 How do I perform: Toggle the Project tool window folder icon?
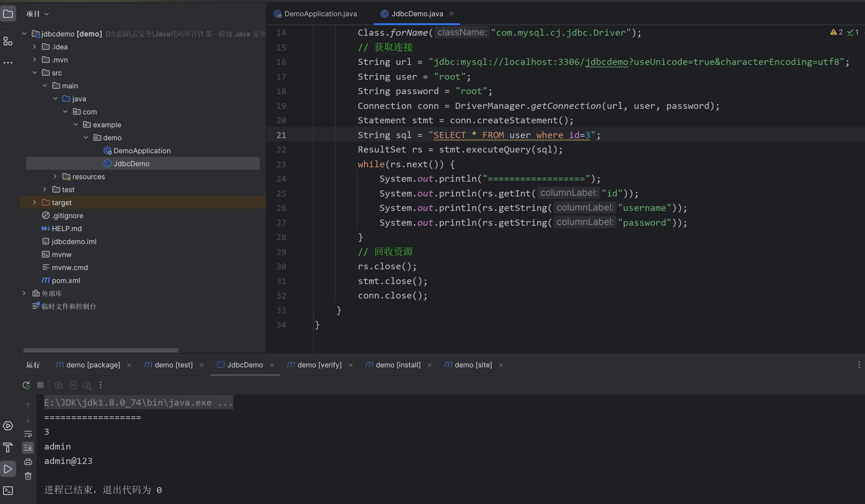pyautogui.click(x=8, y=14)
